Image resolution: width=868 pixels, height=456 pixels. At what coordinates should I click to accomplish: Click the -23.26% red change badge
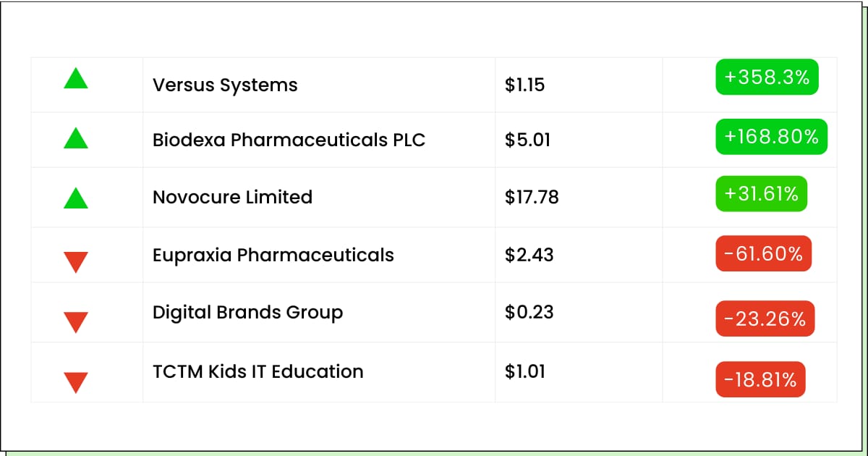[x=765, y=319]
